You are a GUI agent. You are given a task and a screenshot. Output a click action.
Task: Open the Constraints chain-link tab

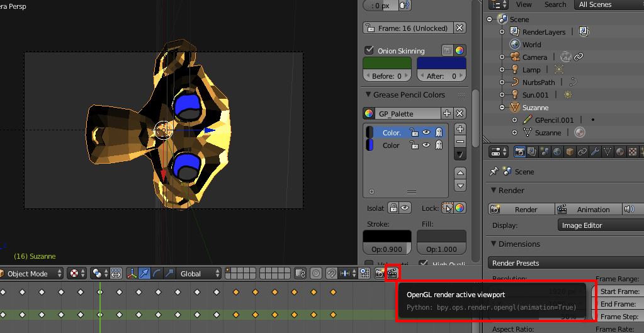pos(582,152)
